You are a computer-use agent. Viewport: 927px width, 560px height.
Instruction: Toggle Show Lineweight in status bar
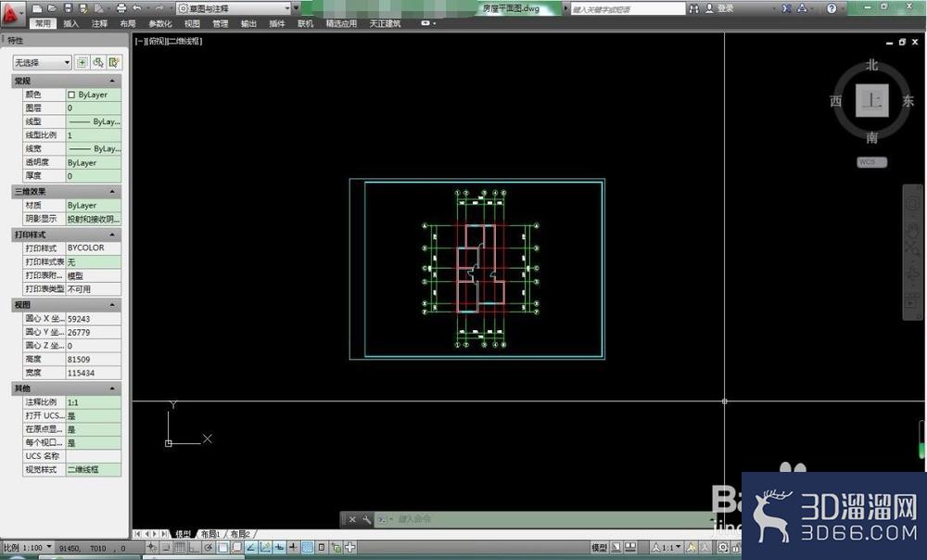click(293, 547)
